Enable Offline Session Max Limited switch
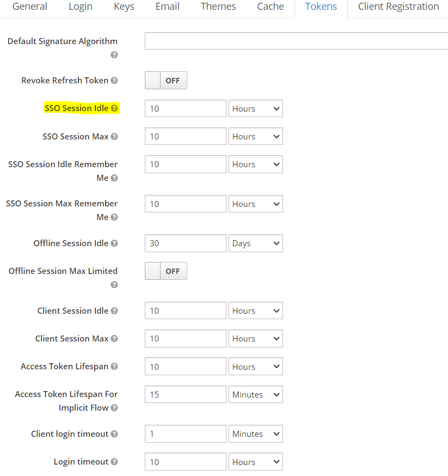This screenshot has width=448, height=476. [x=166, y=271]
